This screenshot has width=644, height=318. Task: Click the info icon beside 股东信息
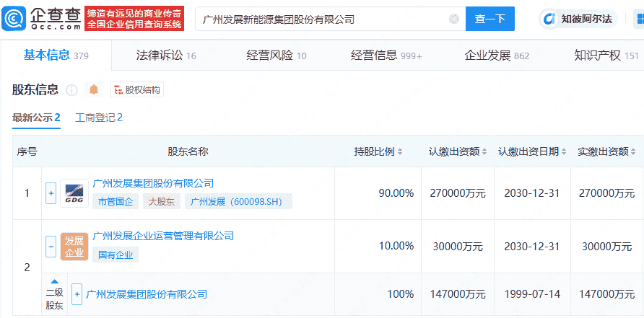click(x=71, y=90)
